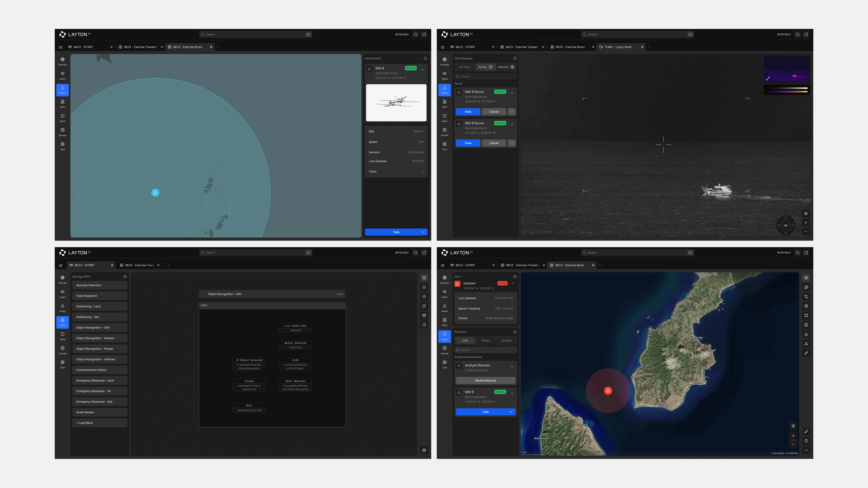
Task: Open Alerts in the Task Manager screen sidebar
Action: (444, 118)
